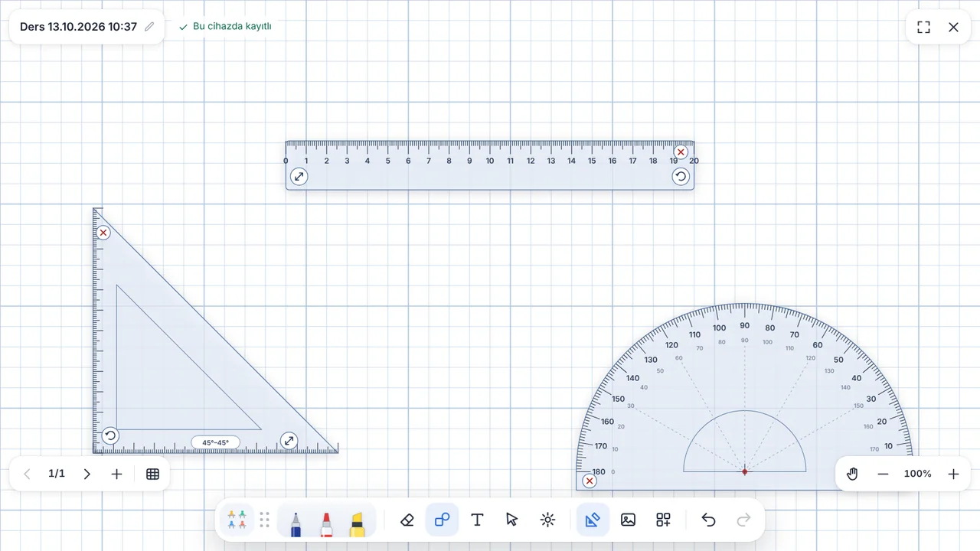Zoom out with the minus button
Screen dimensions: 980x551
click(883, 474)
